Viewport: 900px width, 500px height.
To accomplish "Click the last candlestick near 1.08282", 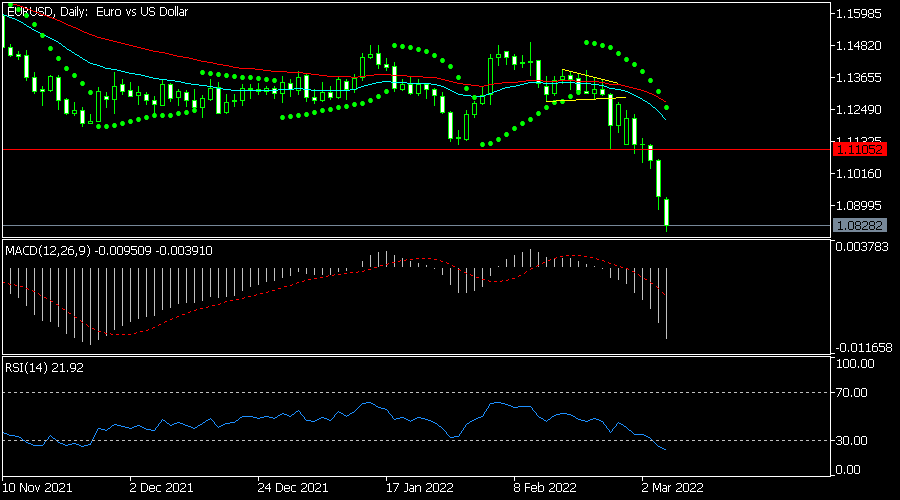I will pos(666,214).
